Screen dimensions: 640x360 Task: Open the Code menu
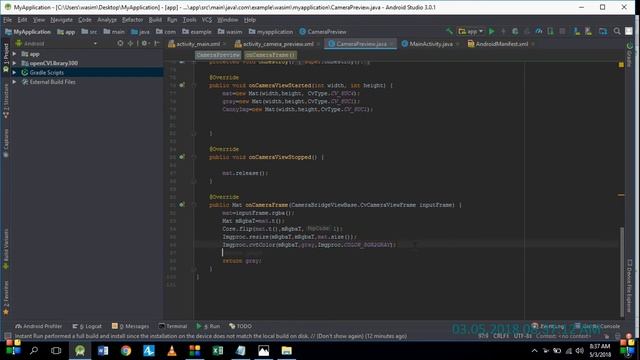click(x=84, y=20)
